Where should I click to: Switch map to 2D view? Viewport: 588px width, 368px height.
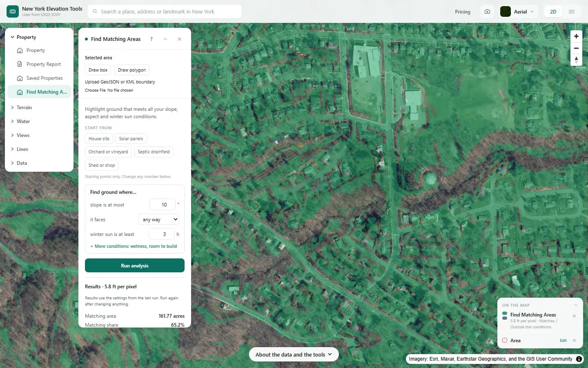click(553, 11)
